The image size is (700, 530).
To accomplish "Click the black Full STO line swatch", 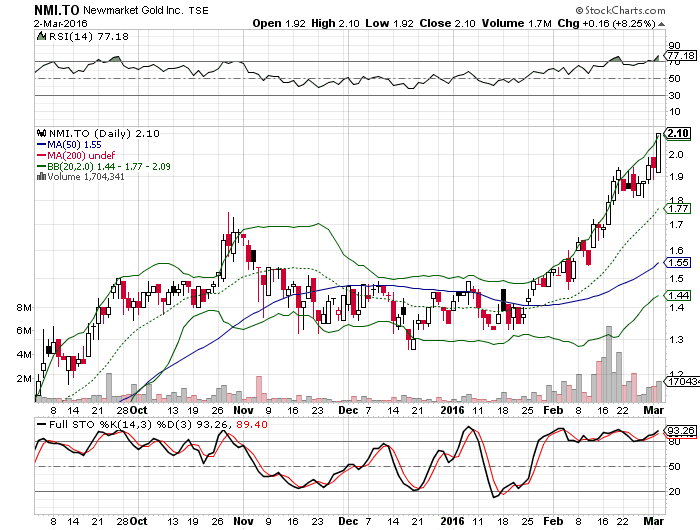I will click(42, 425).
